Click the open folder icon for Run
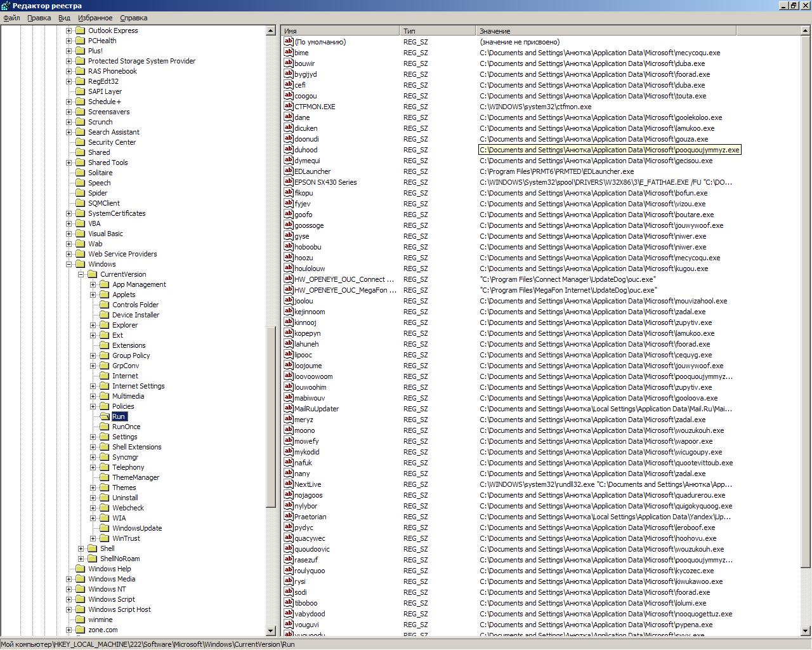812x650 pixels. coord(104,416)
